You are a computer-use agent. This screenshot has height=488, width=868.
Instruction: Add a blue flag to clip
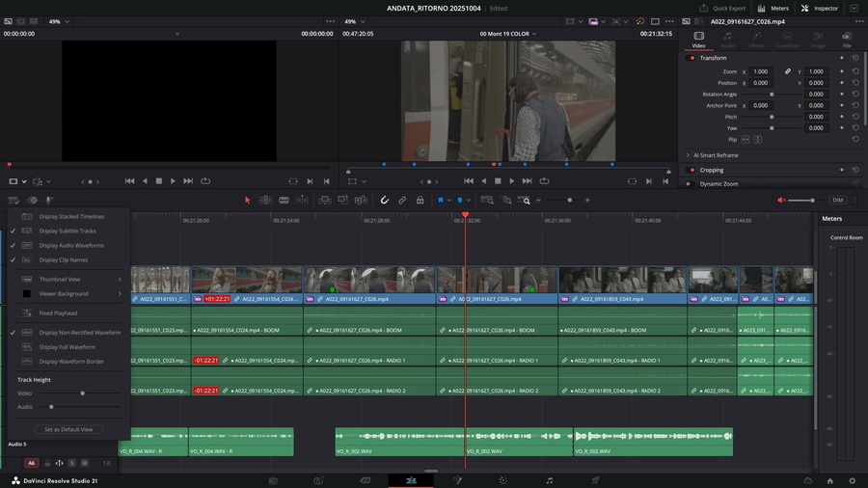point(441,201)
